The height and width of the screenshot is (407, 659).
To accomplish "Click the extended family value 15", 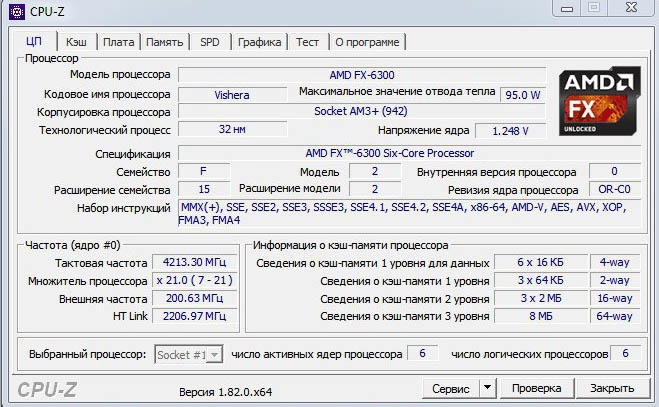I will (x=204, y=189).
